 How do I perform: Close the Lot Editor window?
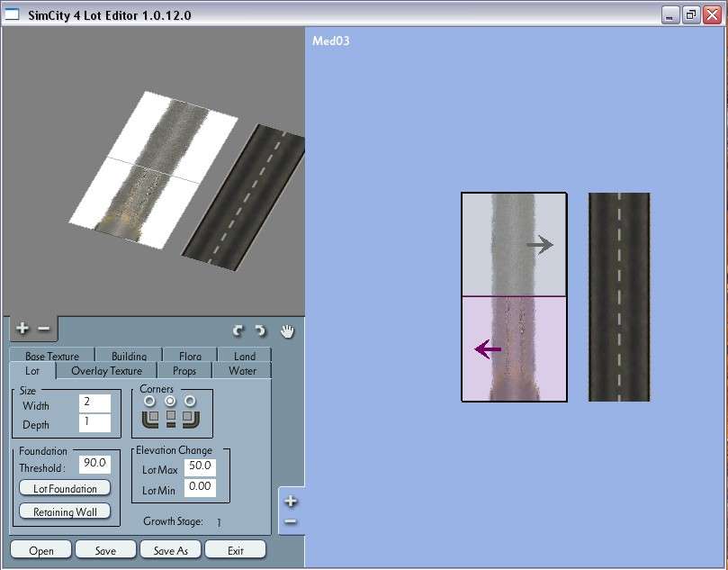tap(712, 15)
